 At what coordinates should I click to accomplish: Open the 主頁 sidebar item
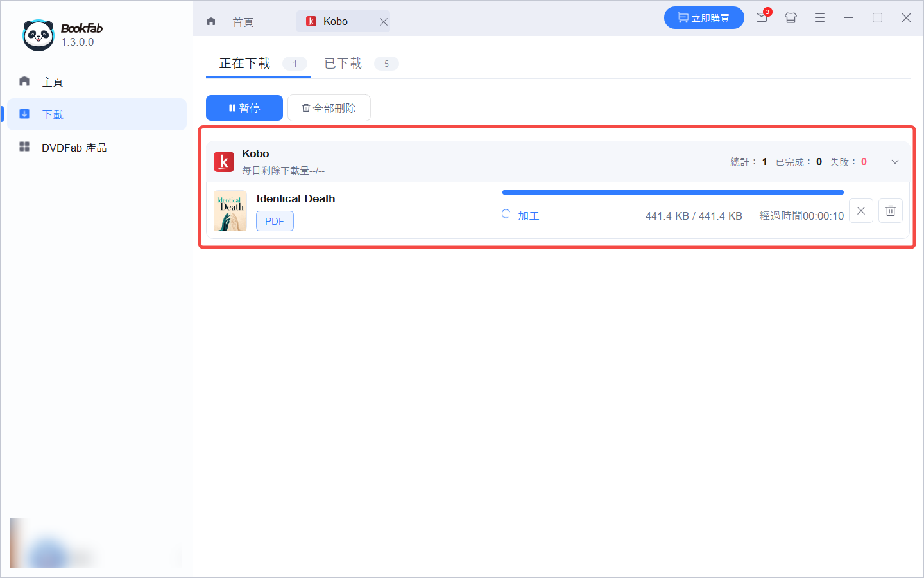[x=96, y=82]
